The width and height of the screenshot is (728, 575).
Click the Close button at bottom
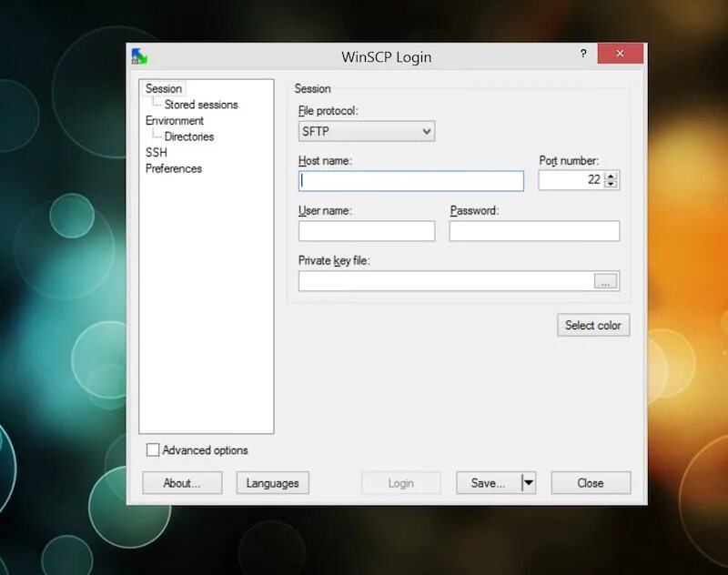coord(591,483)
